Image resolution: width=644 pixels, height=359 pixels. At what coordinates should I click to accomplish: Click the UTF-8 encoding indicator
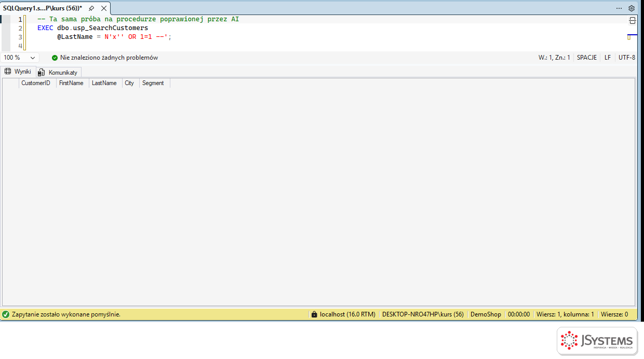(627, 58)
